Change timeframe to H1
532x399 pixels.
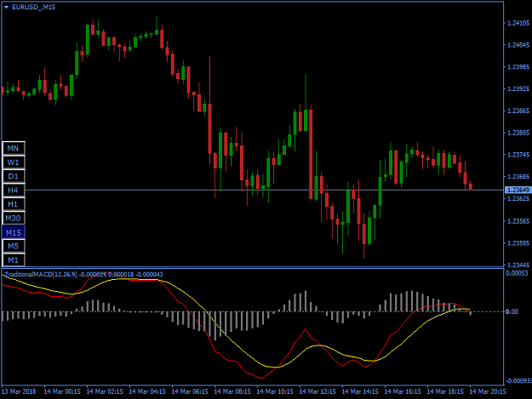click(14, 204)
